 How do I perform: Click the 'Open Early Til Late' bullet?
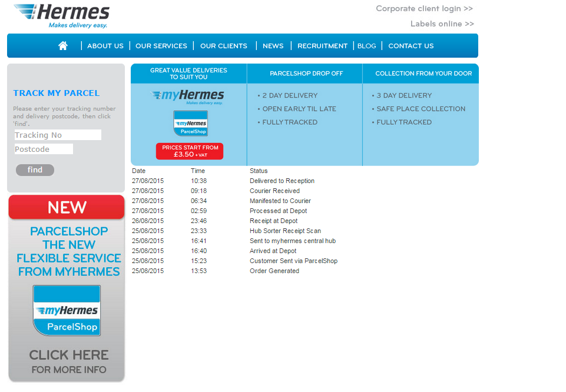tap(299, 109)
